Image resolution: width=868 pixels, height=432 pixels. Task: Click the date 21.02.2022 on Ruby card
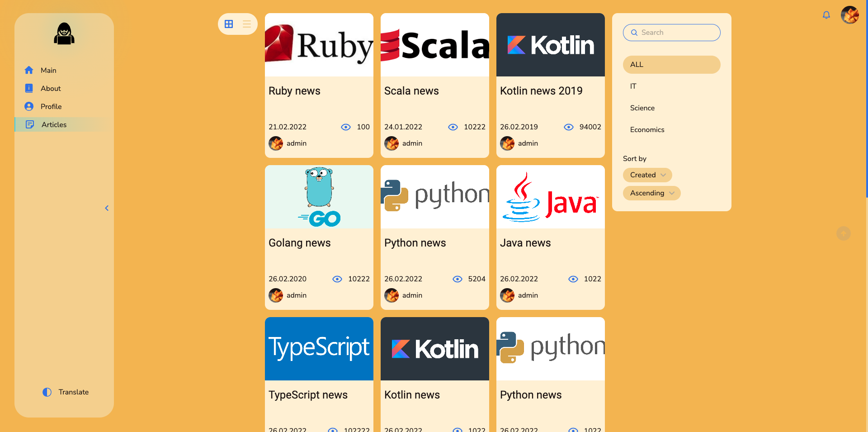point(288,127)
